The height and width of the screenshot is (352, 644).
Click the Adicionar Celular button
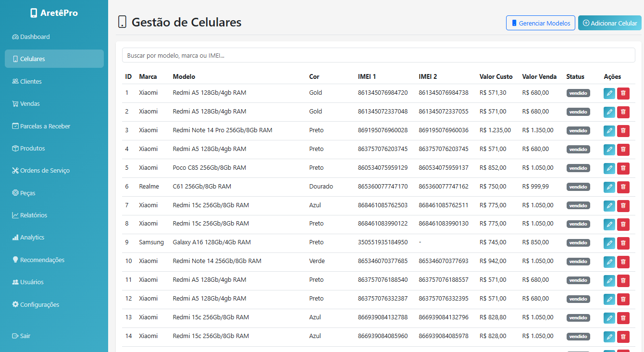(609, 23)
